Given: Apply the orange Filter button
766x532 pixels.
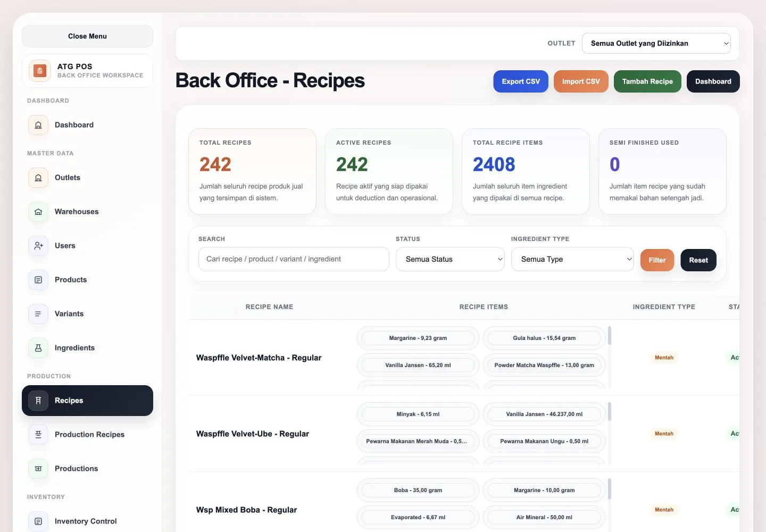Looking at the screenshot, I should tap(657, 260).
